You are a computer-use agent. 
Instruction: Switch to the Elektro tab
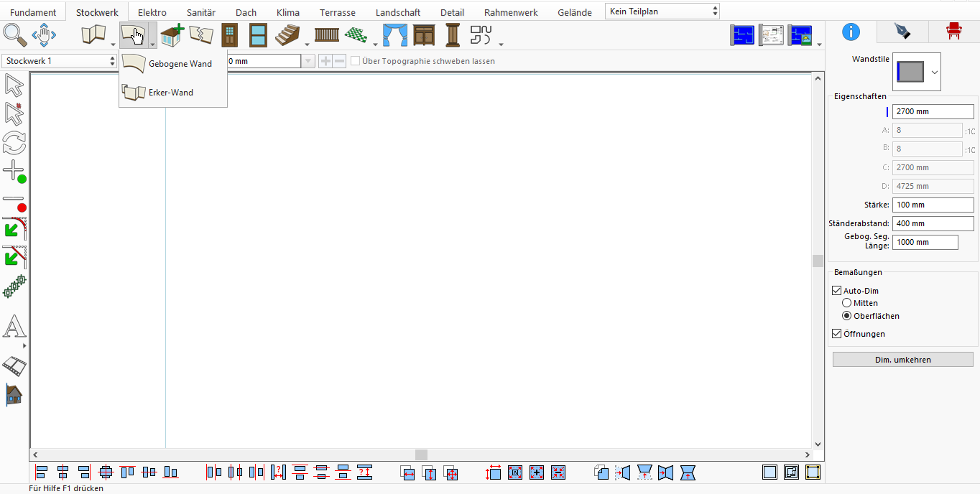point(152,12)
